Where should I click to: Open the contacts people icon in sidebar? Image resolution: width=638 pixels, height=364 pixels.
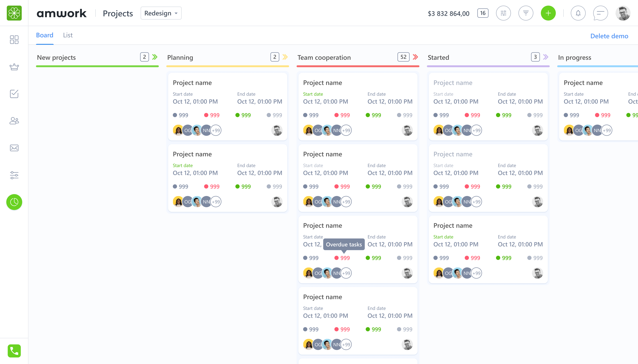pos(14,121)
